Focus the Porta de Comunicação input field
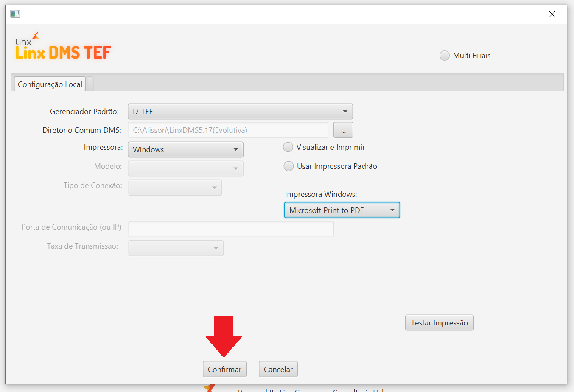 (231, 229)
